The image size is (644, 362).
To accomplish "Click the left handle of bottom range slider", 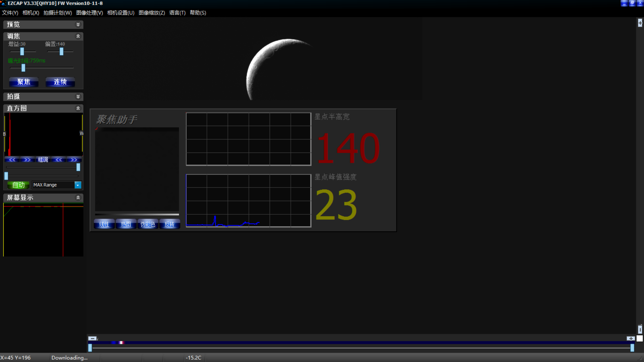I will (x=90, y=348).
